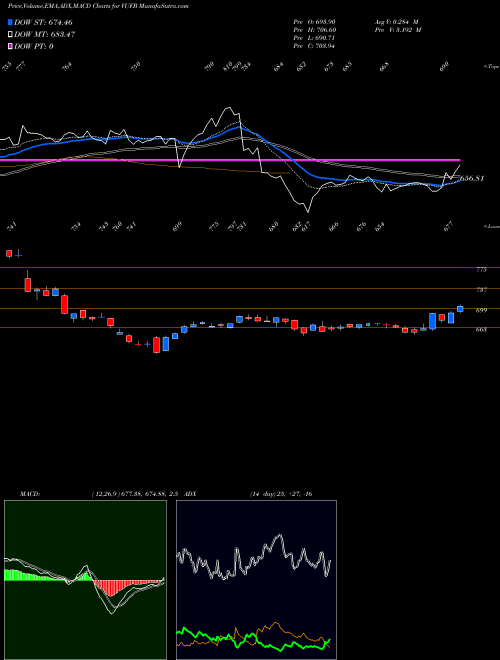The height and width of the screenshot is (660, 500).
Task: Click the white DOW MT legend swatch
Action: (10, 34)
